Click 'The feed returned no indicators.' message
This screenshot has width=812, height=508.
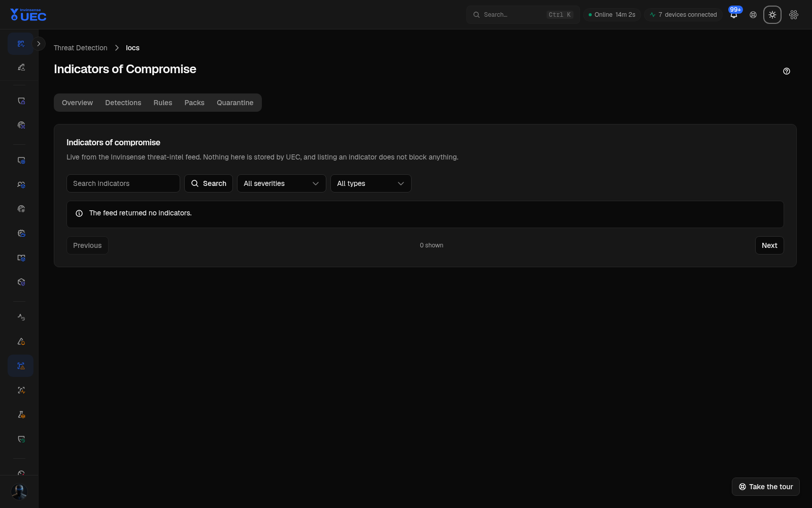click(x=141, y=213)
